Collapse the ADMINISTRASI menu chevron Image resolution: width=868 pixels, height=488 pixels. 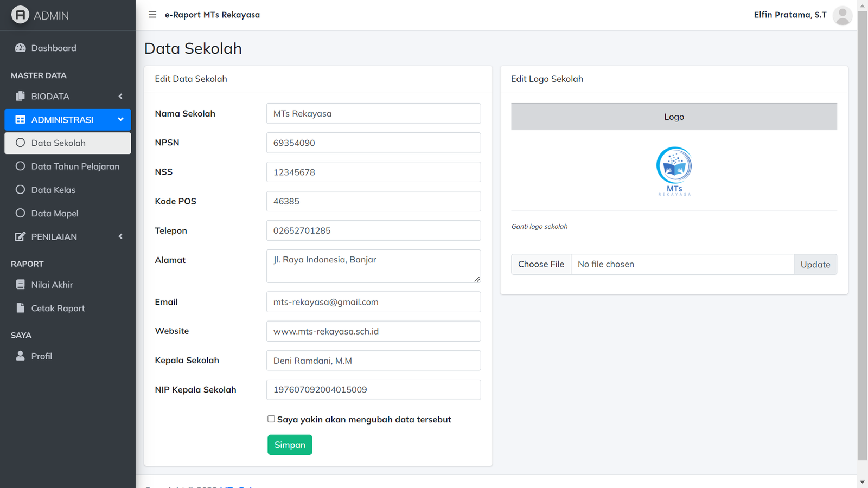click(x=120, y=119)
